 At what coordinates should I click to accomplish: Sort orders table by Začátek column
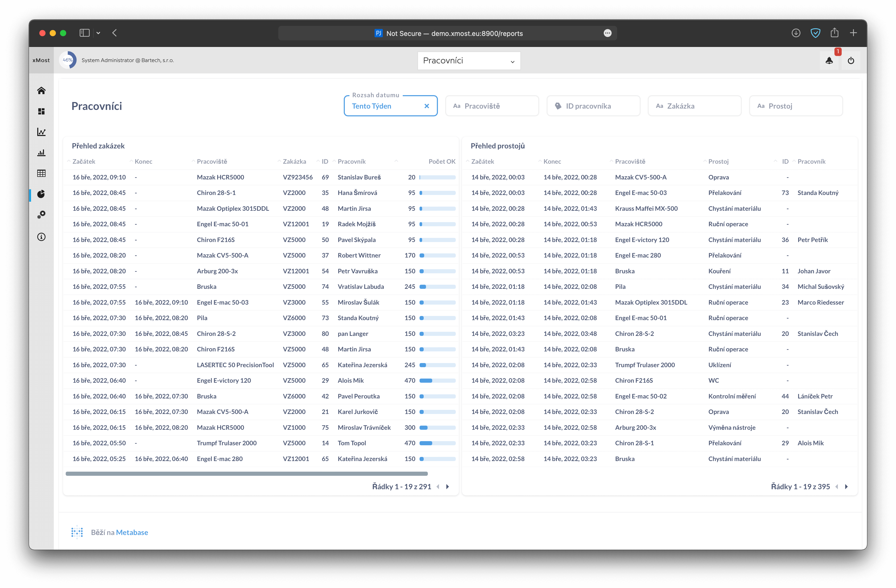84,162
